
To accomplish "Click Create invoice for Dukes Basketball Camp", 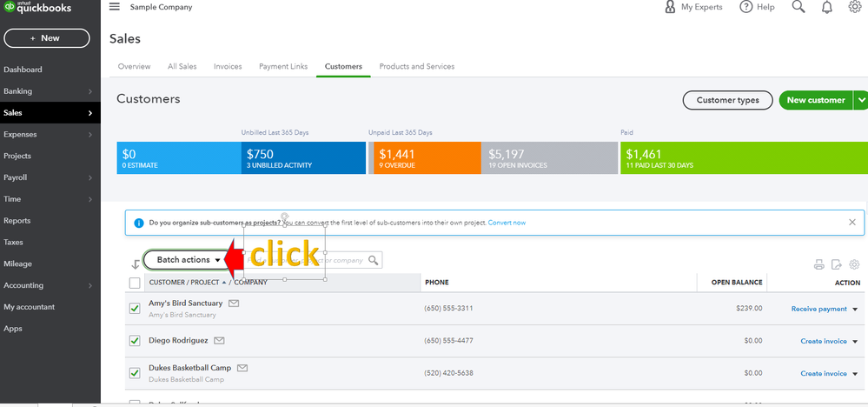I will tap(824, 373).
